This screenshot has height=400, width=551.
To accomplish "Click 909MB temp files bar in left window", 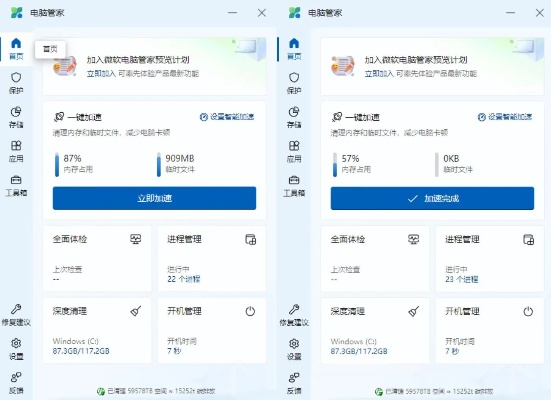I will pos(159,164).
